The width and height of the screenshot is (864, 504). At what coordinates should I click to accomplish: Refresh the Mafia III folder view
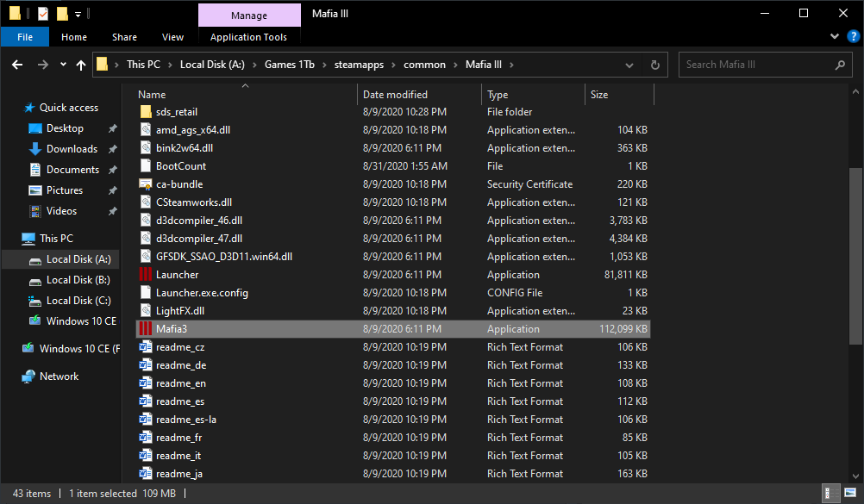[654, 65]
